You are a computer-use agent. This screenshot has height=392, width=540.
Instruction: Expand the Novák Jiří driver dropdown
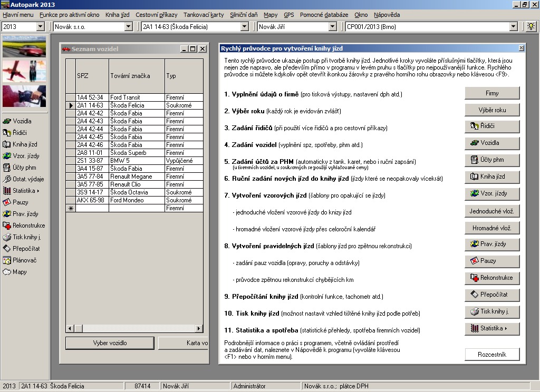point(332,26)
